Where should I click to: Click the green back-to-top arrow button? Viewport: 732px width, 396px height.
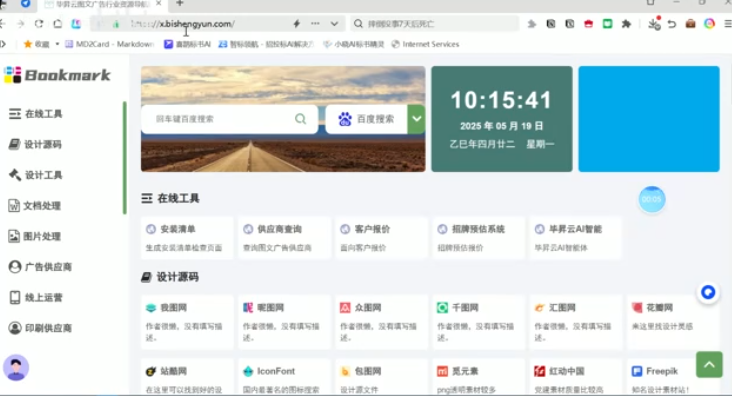tap(709, 364)
